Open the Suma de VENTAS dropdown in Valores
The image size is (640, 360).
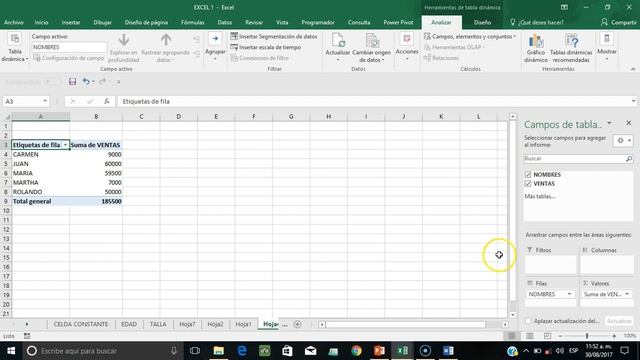pos(627,294)
